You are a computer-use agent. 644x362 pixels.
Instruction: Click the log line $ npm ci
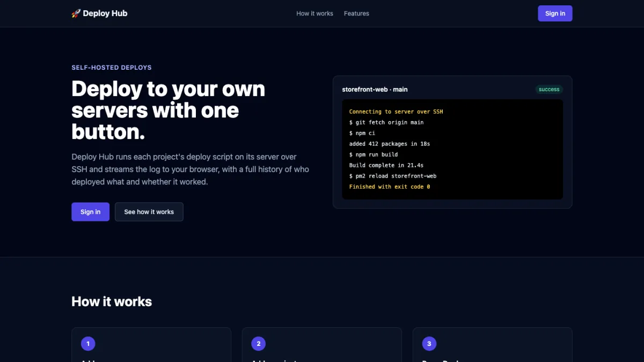[362, 133]
